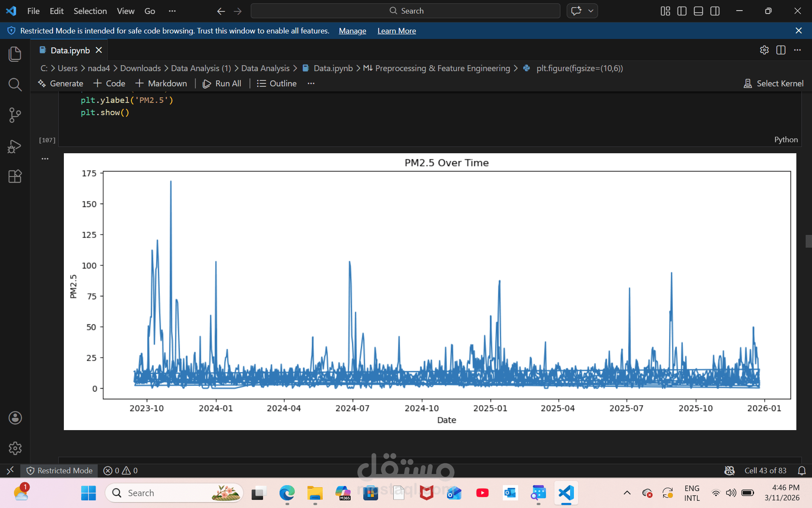Open the Extensions view

15,176
